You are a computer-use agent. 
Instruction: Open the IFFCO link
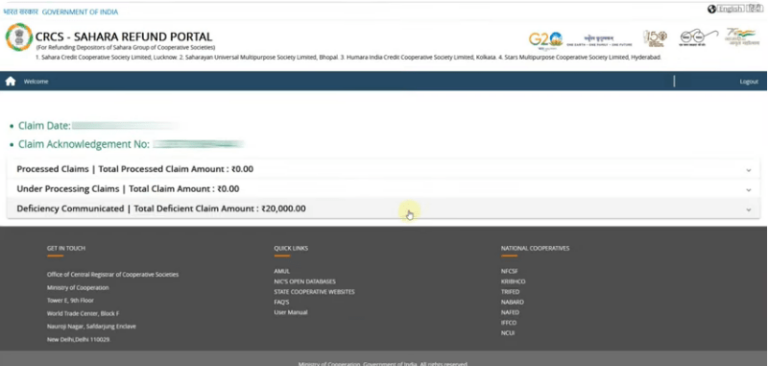(x=508, y=323)
